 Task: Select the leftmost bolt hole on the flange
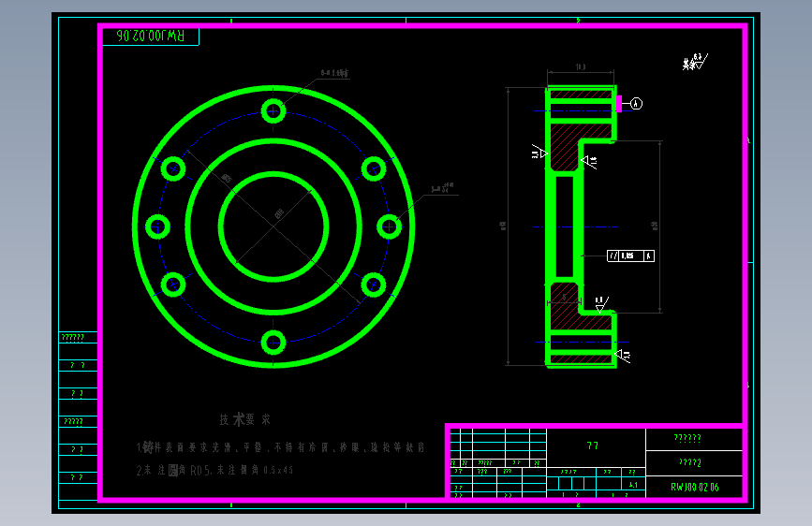click(157, 226)
